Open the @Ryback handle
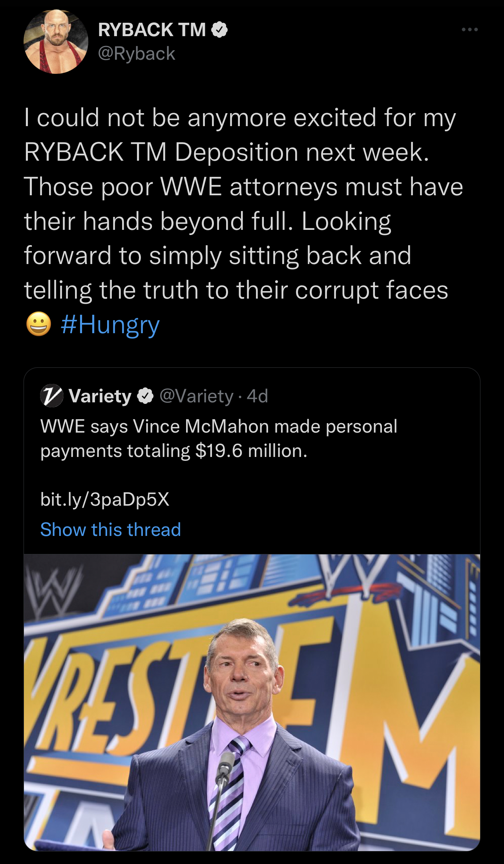Image resolution: width=504 pixels, height=864 pixels. (x=136, y=54)
